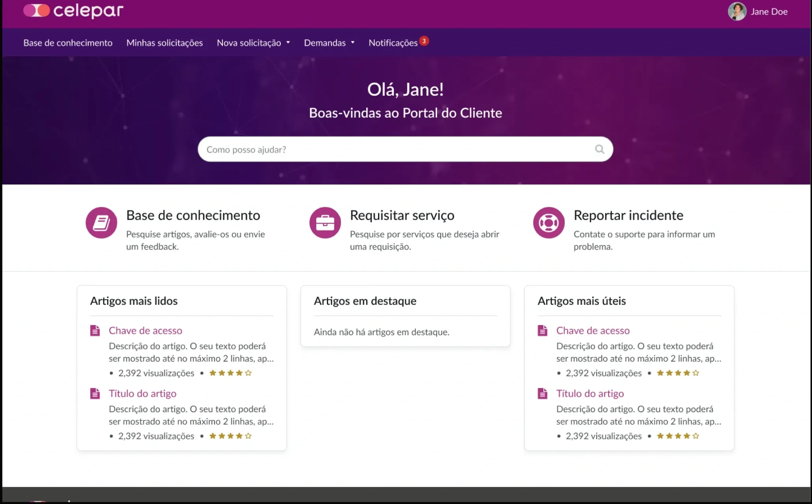Click the Artigos em destaque heading

(x=365, y=301)
